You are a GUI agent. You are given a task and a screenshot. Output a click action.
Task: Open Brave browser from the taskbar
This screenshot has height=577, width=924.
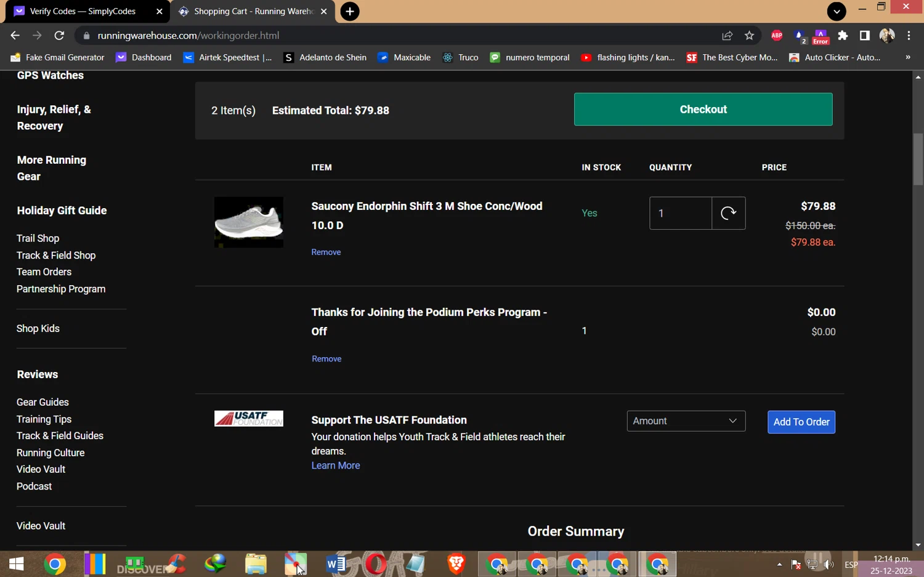tap(456, 564)
